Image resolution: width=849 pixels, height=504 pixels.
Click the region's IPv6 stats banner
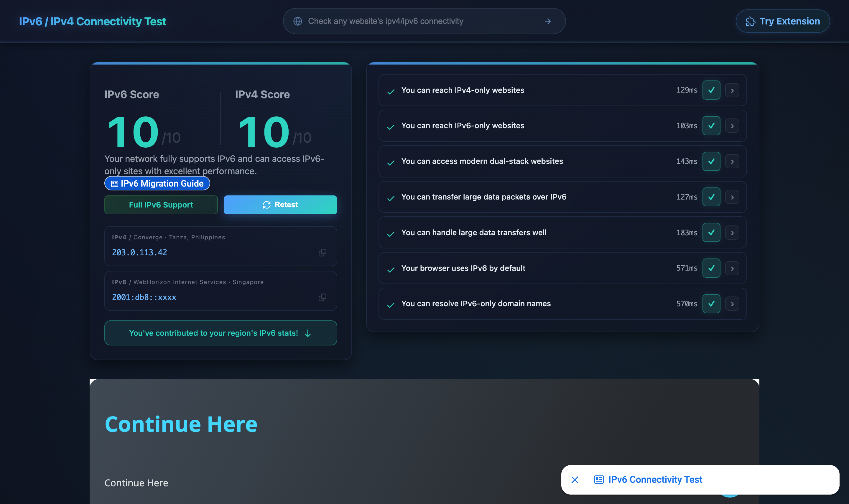coord(221,333)
